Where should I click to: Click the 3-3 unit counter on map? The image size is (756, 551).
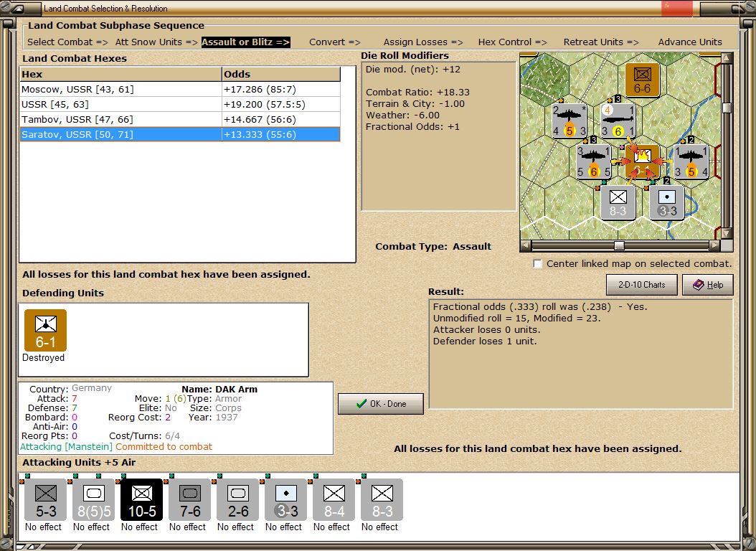point(667,203)
